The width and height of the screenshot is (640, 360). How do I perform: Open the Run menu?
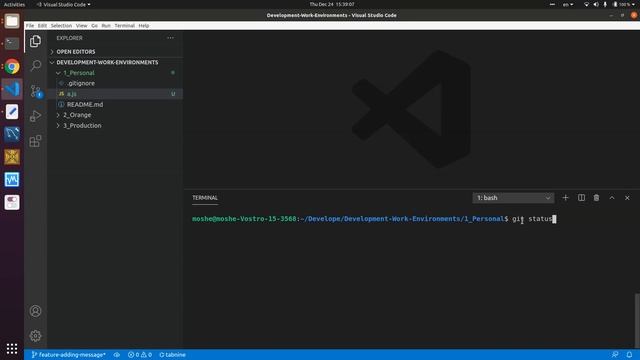pos(106,25)
